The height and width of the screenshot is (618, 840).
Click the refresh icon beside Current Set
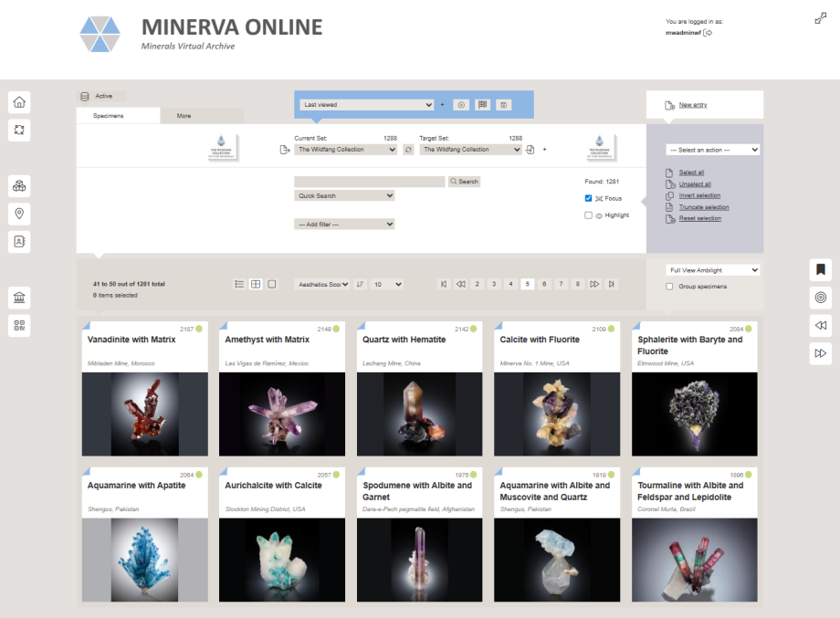[x=408, y=150]
